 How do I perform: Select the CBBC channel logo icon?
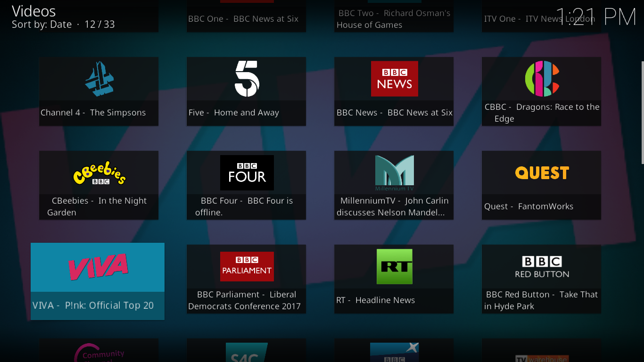pyautogui.click(x=541, y=79)
